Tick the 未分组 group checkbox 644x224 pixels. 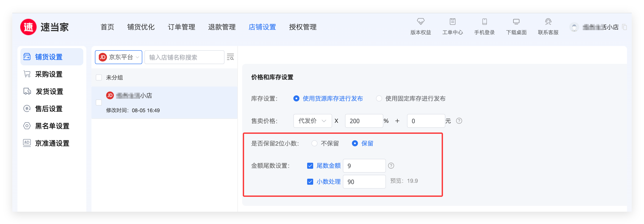[99, 78]
